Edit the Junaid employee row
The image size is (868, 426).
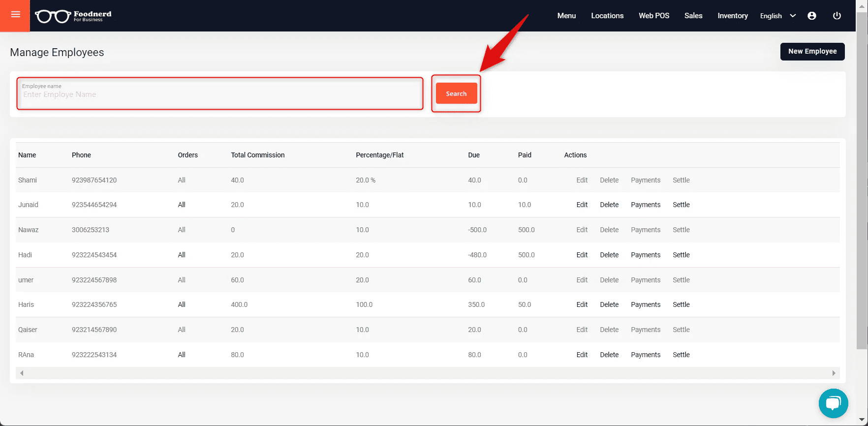(582, 205)
